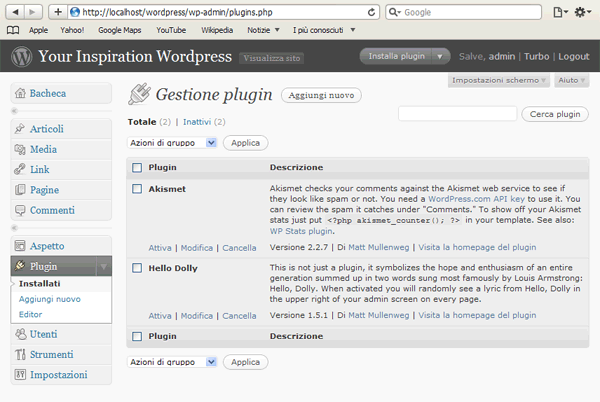This screenshot has width=600, height=402.
Task: Click the browser back arrow button
Action: (15, 12)
